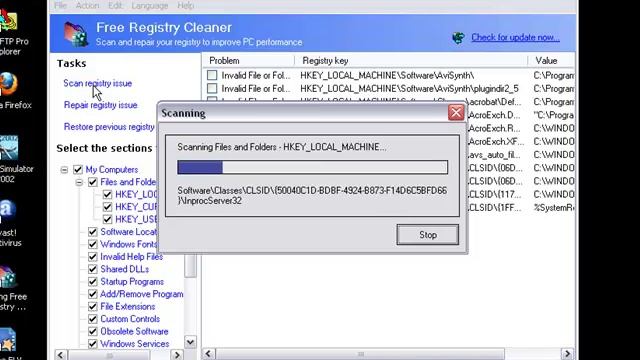Click sections tree scroll down arrow
640x360 pixels.
(190, 342)
